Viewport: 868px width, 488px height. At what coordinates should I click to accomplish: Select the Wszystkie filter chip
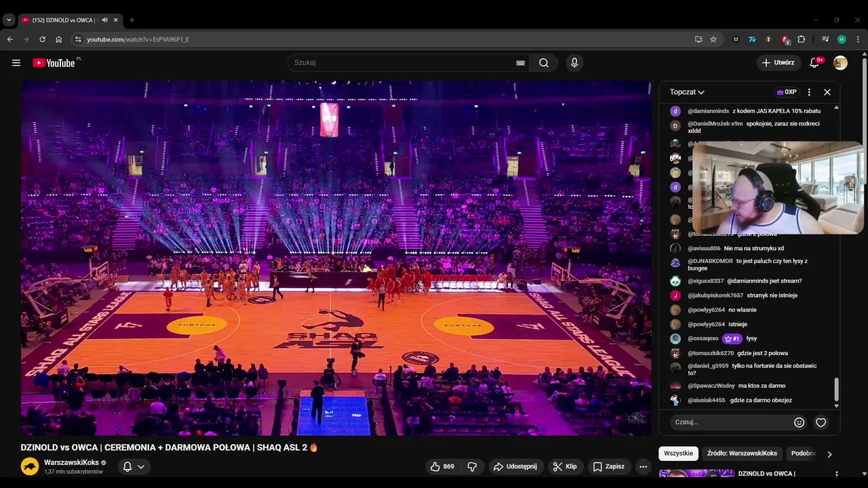pyautogui.click(x=678, y=453)
